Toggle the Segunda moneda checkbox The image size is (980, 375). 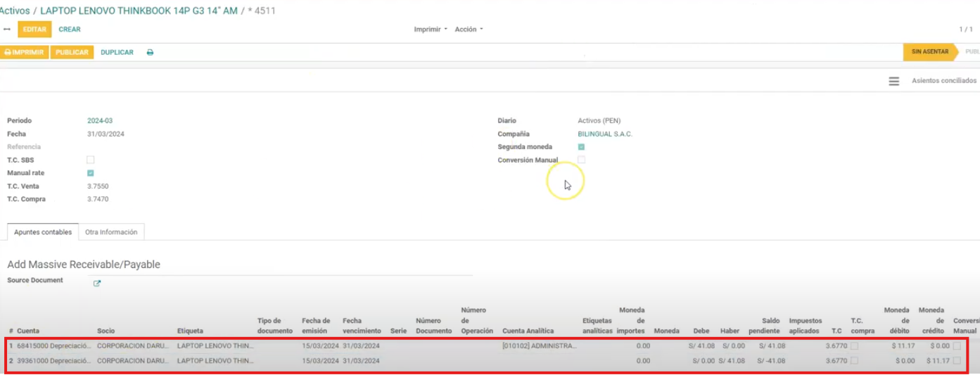click(581, 147)
